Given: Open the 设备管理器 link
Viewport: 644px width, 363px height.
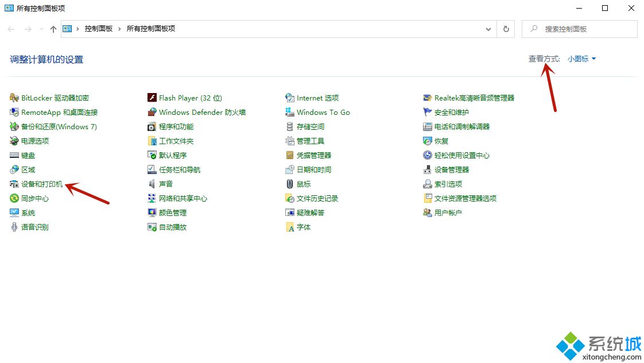Looking at the screenshot, I should point(452,170).
